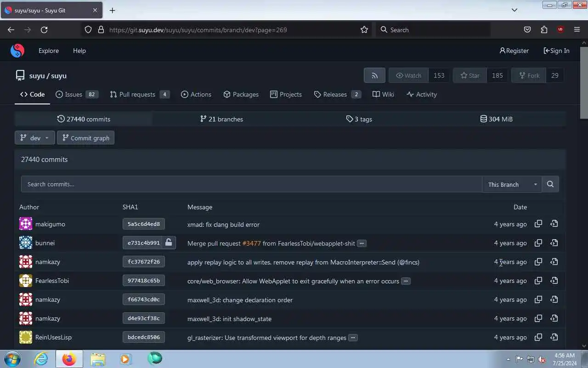The height and width of the screenshot is (368, 588).
Task: Open the Wiki tab
Action: (x=383, y=94)
